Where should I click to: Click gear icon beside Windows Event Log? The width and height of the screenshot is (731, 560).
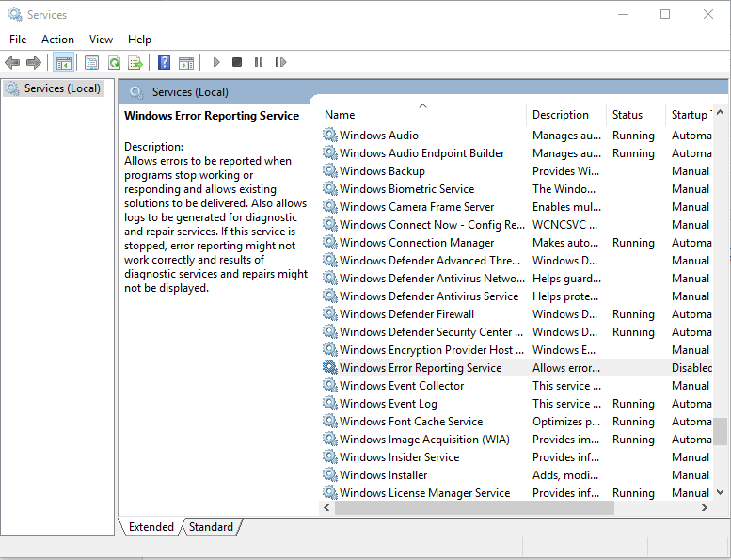pos(330,404)
